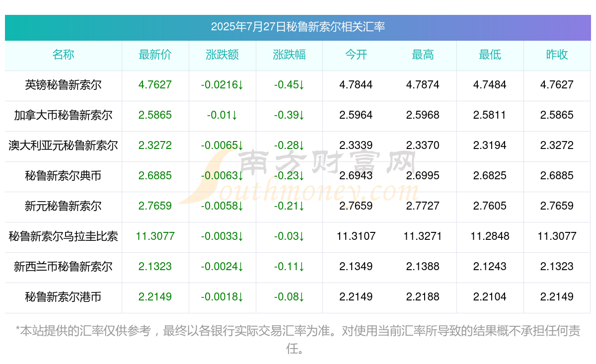Click the low value 2.5811
This screenshot has width=596, height=364.
point(490,115)
